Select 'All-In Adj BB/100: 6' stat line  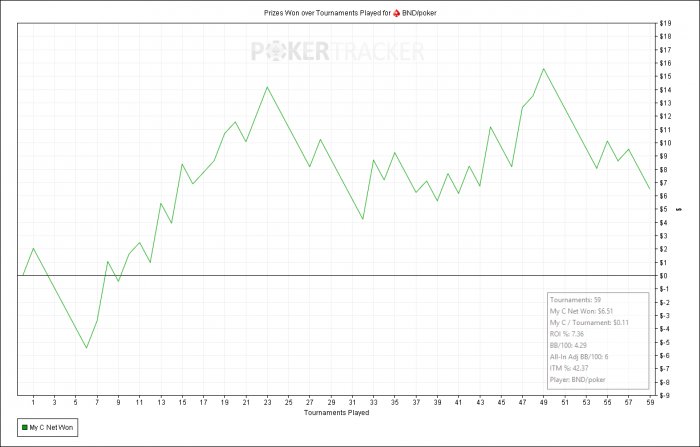[579, 357]
